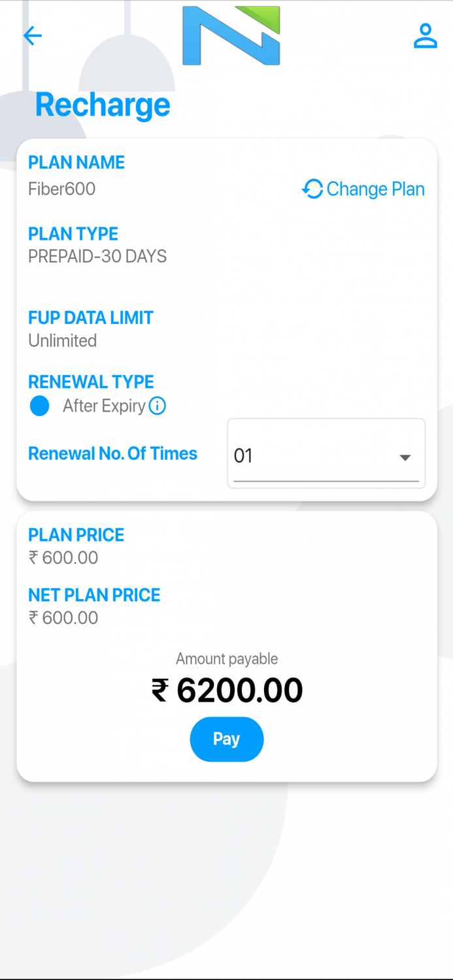453x980 pixels.
Task: Click the NET PLAN PRICE label
Action: [94, 595]
